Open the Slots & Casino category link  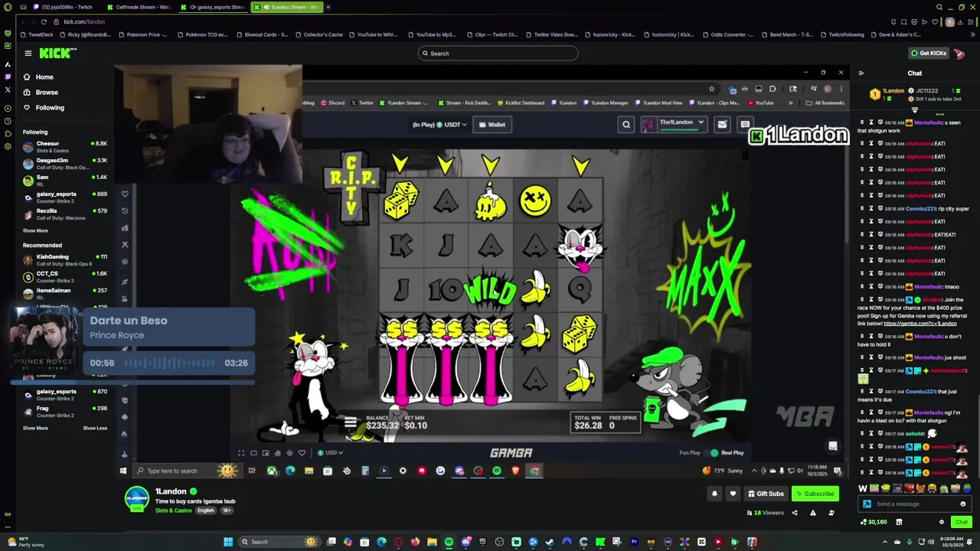pos(173,510)
